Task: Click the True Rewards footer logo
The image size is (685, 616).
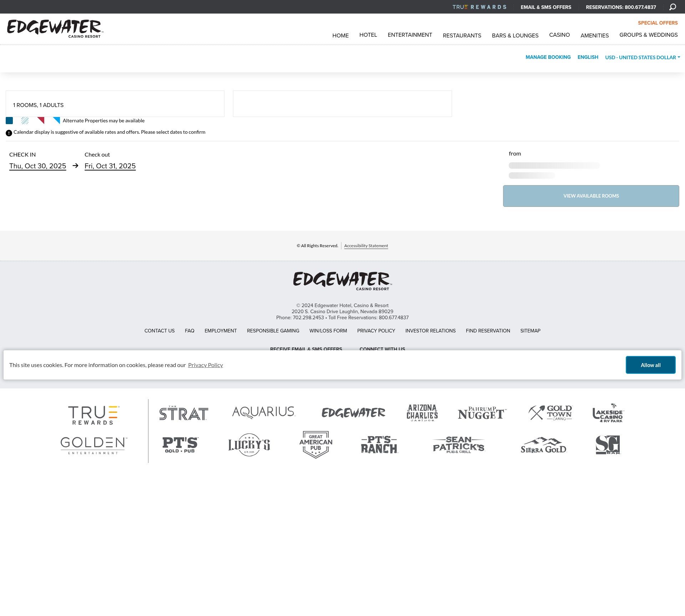Action: 93,415
